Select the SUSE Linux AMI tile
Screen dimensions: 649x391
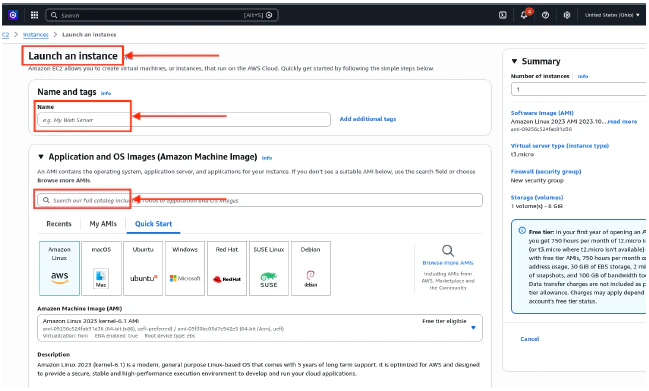coord(269,269)
